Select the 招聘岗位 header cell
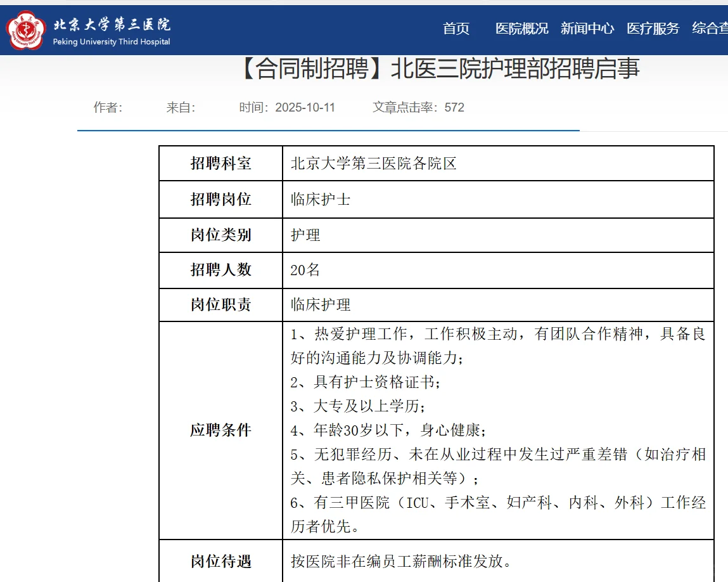This screenshot has width=728, height=582. (x=220, y=199)
